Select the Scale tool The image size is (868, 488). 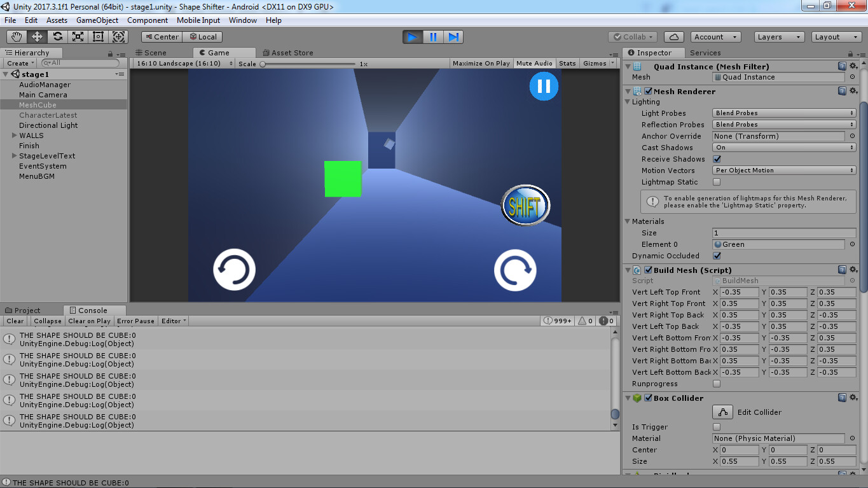[78, 37]
